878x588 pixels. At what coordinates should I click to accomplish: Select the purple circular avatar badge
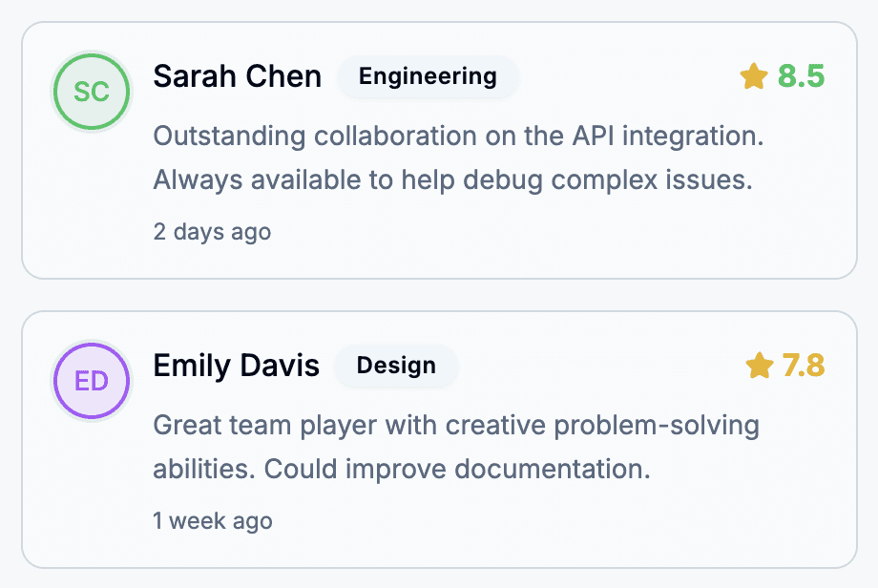pos(91,381)
